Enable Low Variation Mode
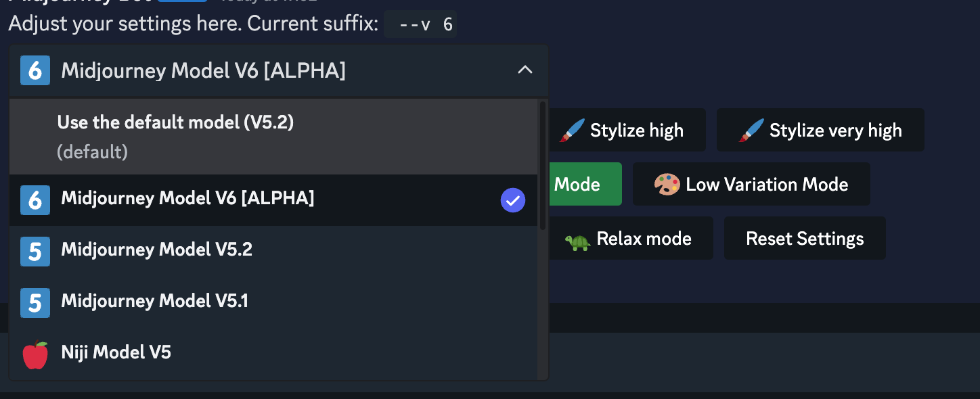Image resolution: width=980 pixels, height=399 pixels. pyautogui.click(x=751, y=184)
